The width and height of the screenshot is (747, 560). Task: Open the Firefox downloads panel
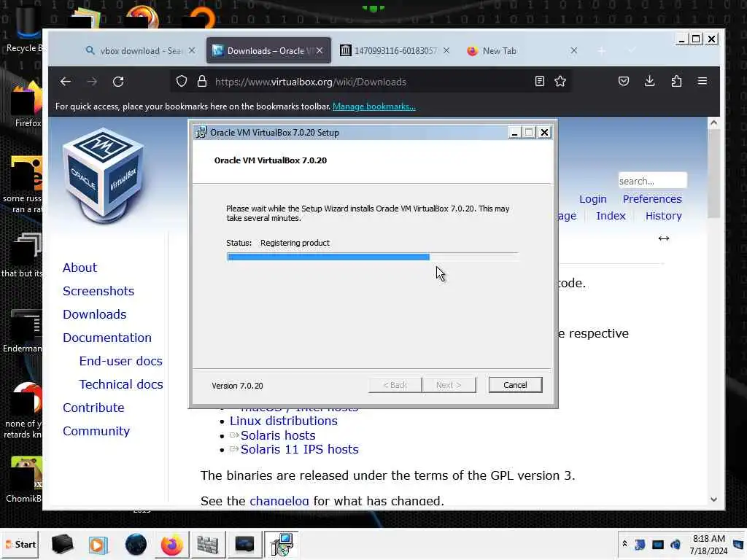[x=649, y=81]
